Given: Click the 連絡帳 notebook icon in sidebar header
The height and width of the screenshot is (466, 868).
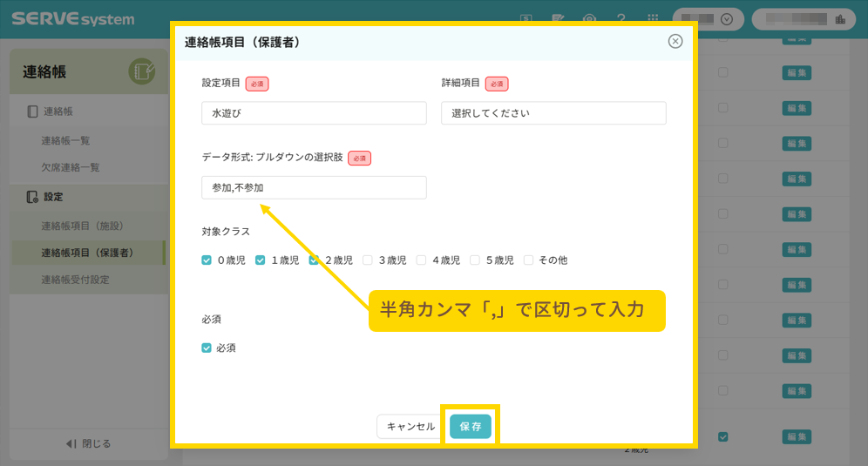Looking at the screenshot, I should point(141,71).
